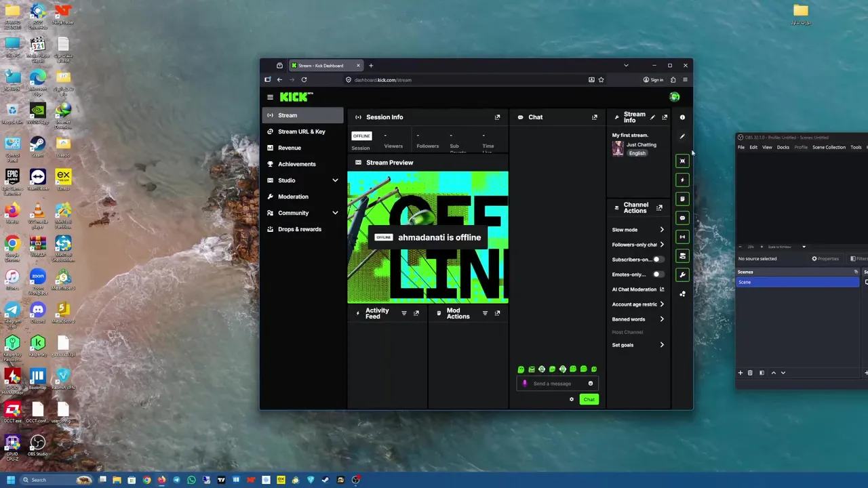Open the Kick hamburger menu
The width and height of the screenshot is (868, 488).
270,97
